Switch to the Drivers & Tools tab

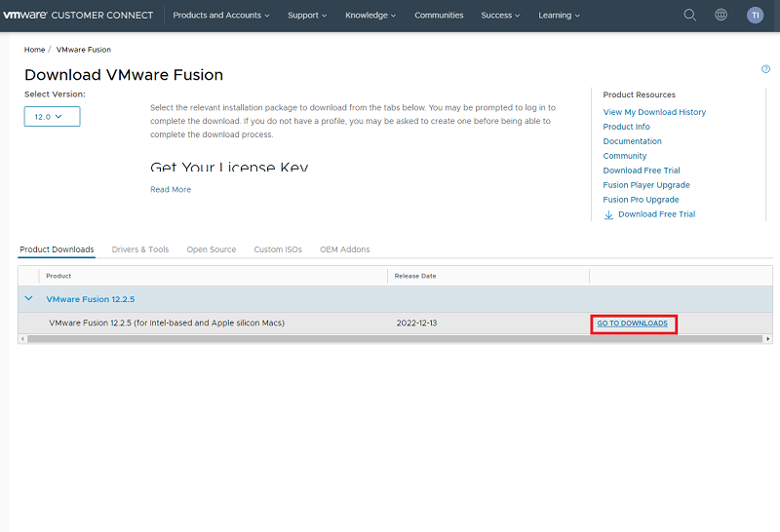pyautogui.click(x=140, y=249)
